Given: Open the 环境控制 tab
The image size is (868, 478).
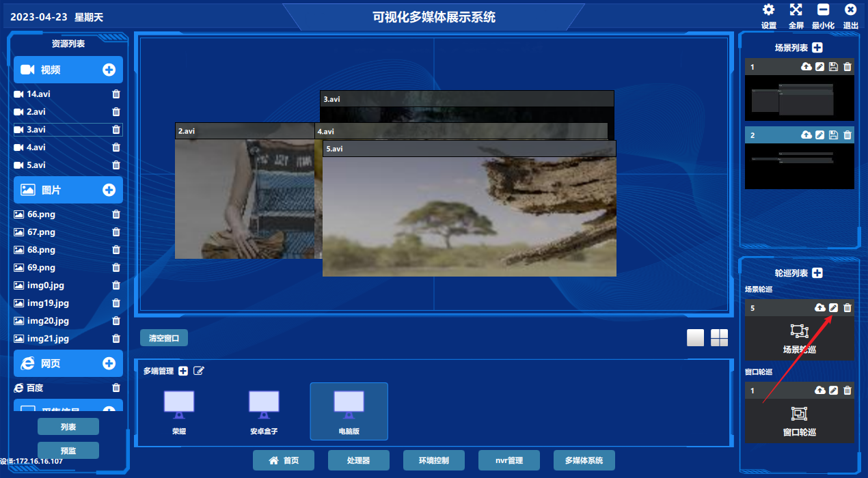Looking at the screenshot, I should click(434, 460).
